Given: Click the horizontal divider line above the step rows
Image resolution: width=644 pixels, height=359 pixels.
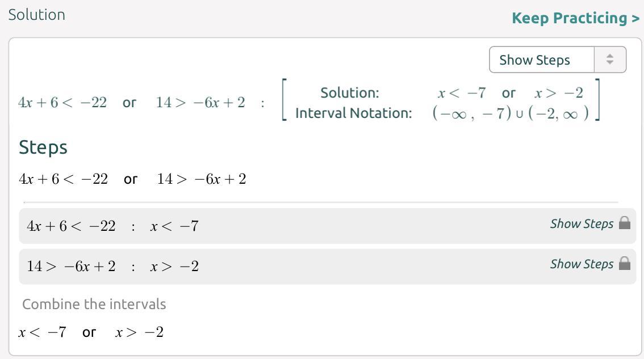Looking at the screenshot, I should (321, 202).
